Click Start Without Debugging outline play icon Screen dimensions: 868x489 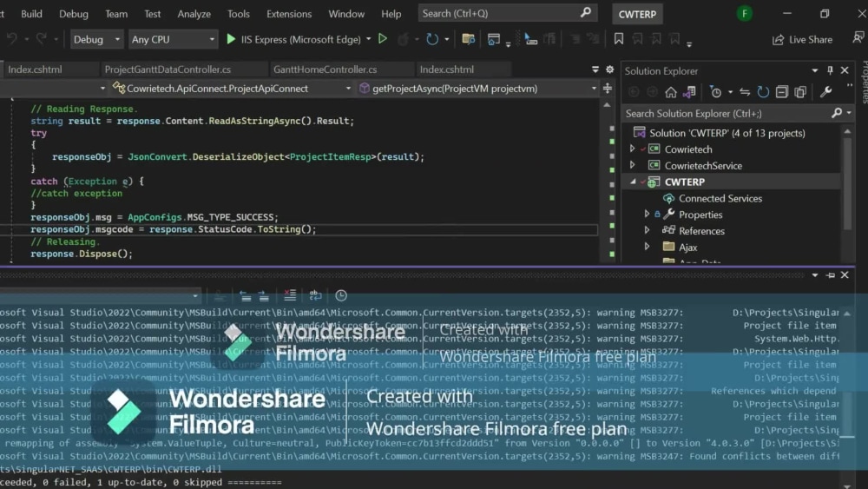pyautogui.click(x=383, y=39)
